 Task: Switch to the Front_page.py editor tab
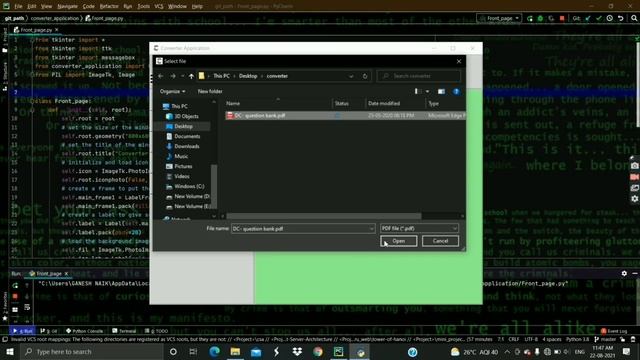[x=36, y=30]
